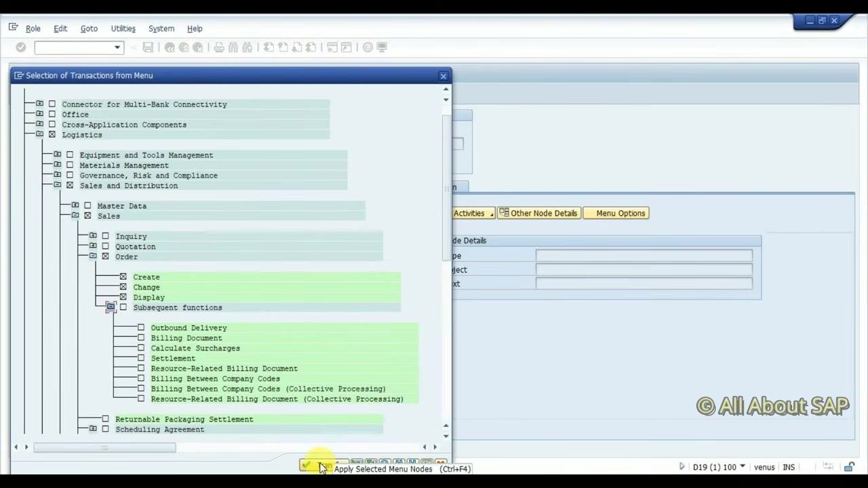Click the first Node Details input field
This screenshot has width=868, height=488.
click(644, 256)
